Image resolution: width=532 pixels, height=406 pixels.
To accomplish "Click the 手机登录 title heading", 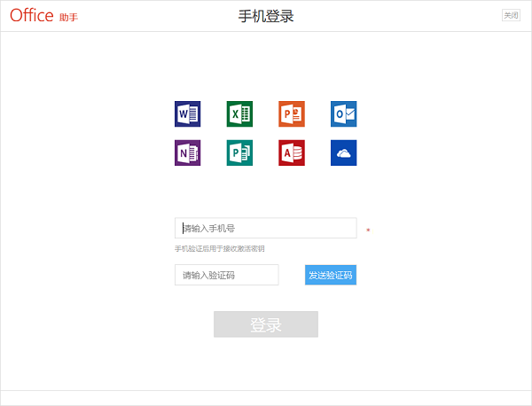I will 266,16.
